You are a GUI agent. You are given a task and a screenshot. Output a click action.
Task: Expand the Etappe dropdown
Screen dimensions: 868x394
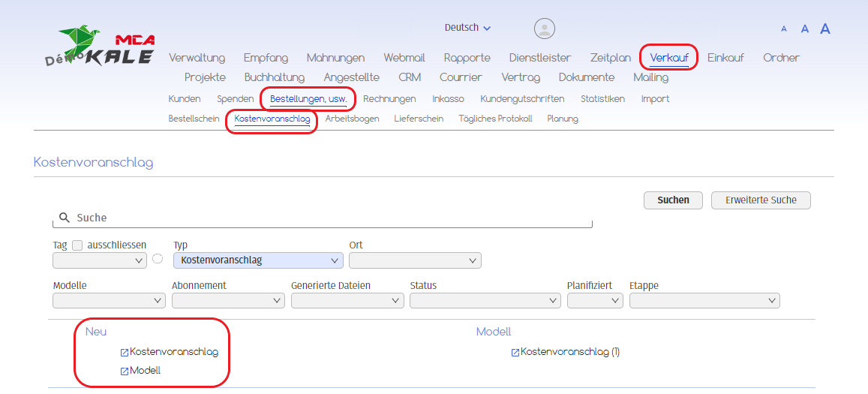704,300
